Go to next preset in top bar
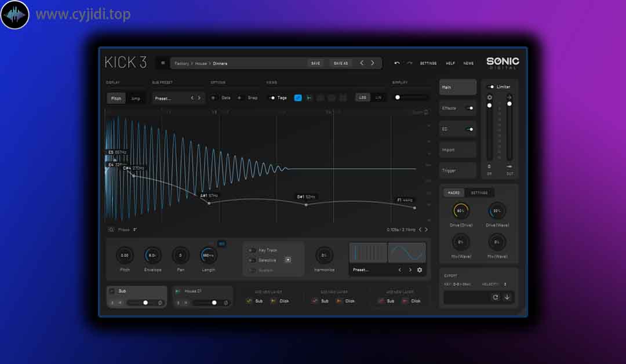This screenshot has height=364, width=626. pyautogui.click(x=373, y=63)
